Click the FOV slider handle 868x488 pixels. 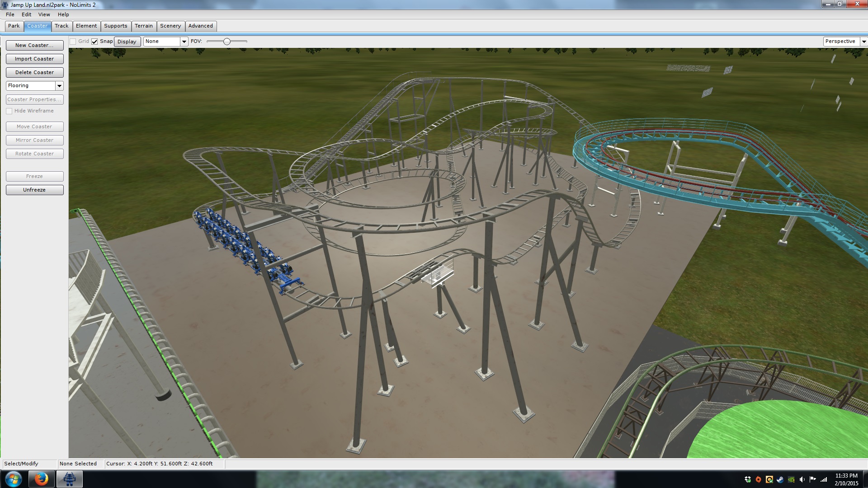click(x=227, y=42)
